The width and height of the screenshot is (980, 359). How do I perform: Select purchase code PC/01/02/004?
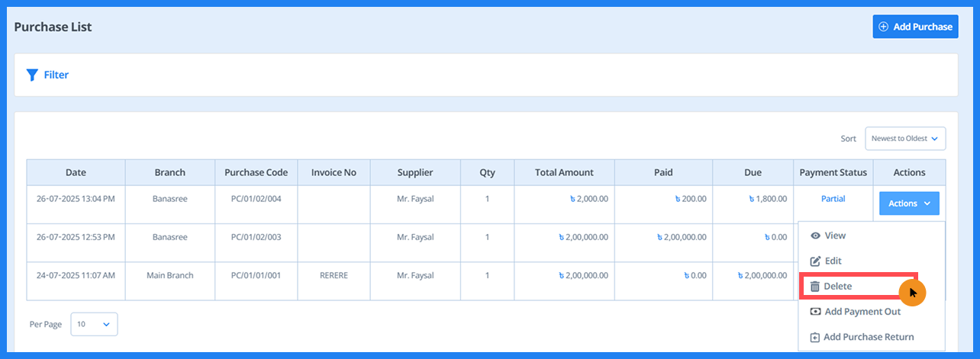pos(256,199)
